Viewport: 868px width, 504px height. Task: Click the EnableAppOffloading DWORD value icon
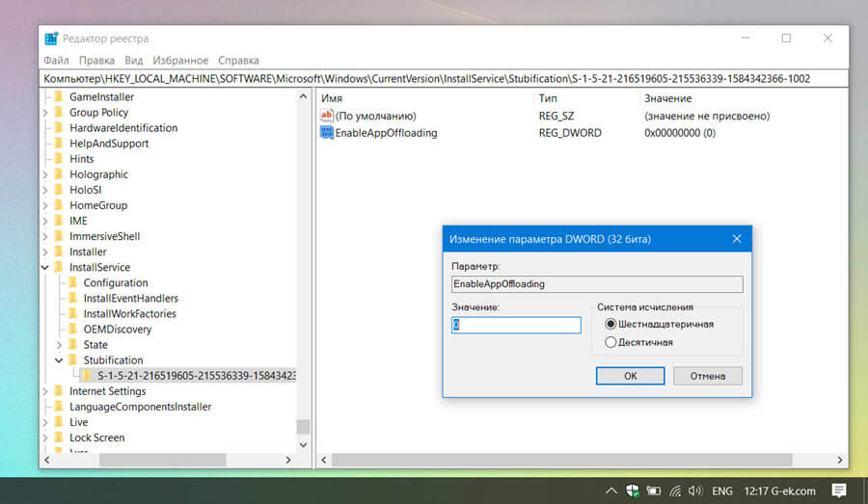tap(327, 133)
